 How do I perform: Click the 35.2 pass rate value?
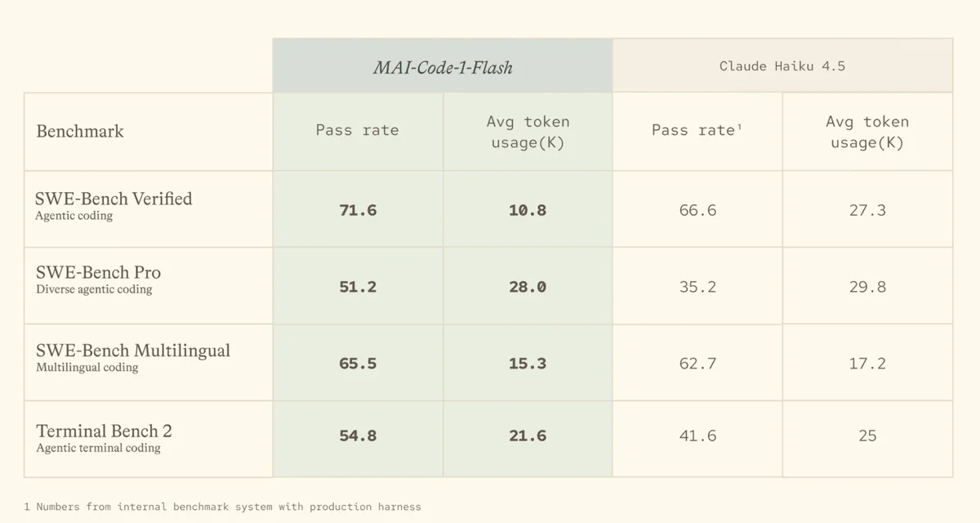pyautogui.click(x=697, y=287)
